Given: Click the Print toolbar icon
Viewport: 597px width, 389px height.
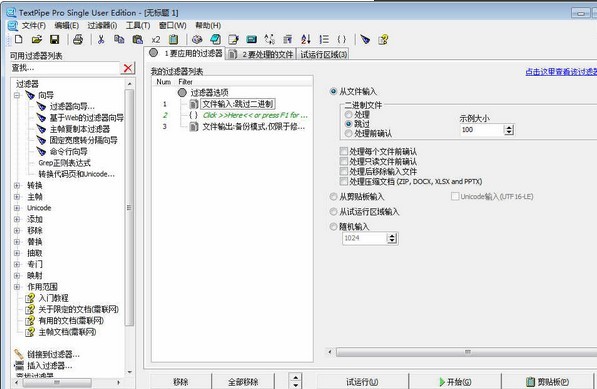Looking at the screenshot, I should point(78,39).
